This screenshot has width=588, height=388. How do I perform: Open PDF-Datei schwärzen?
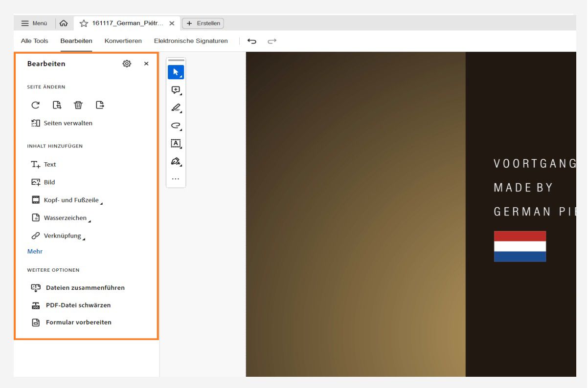coord(71,305)
